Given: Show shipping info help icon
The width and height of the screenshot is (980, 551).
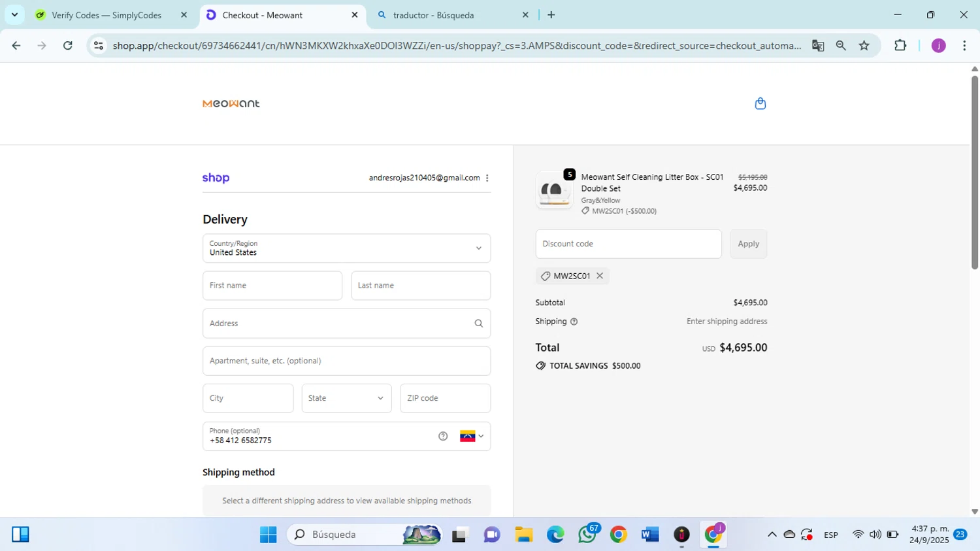Looking at the screenshot, I should pyautogui.click(x=574, y=322).
